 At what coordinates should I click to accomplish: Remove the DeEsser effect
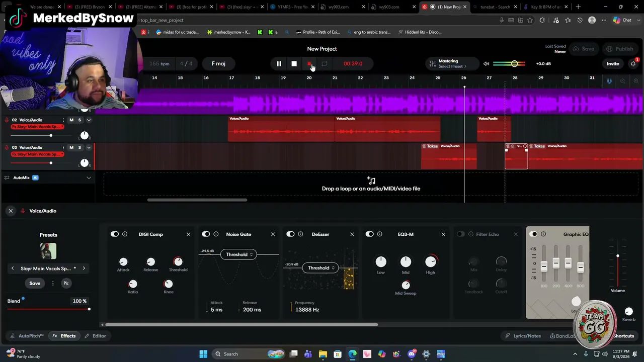(x=352, y=234)
